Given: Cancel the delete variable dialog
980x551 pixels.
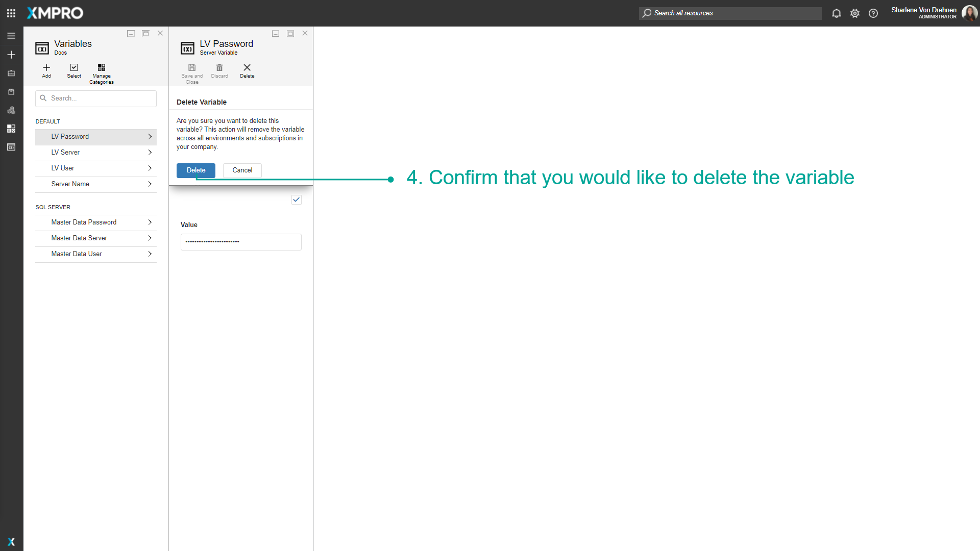Looking at the screenshot, I should (241, 170).
